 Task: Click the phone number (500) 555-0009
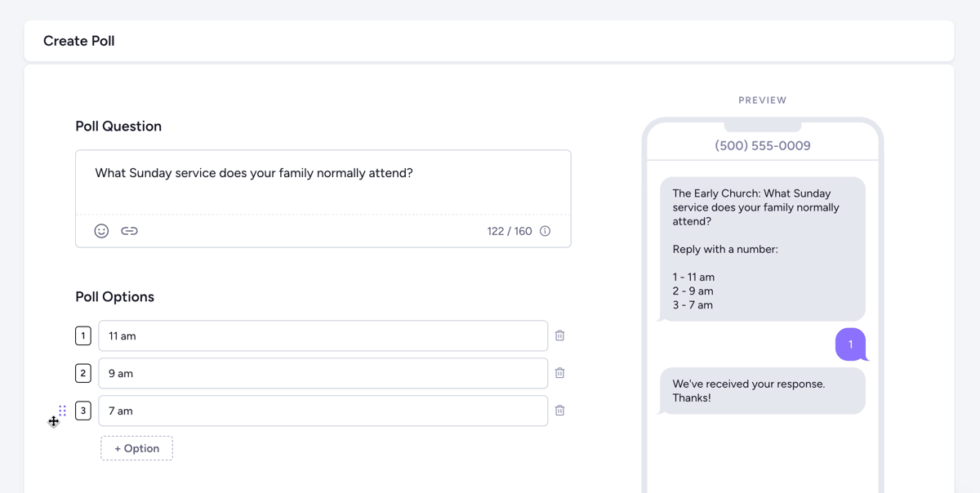point(762,144)
